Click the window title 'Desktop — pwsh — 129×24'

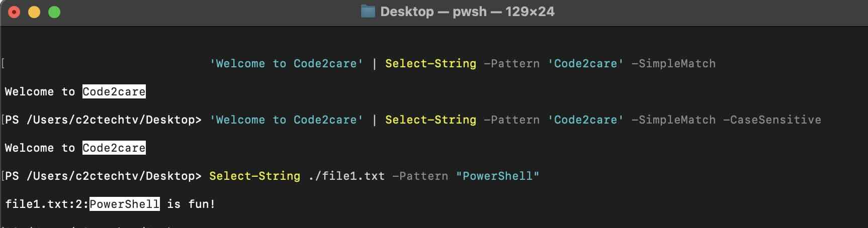point(467,12)
